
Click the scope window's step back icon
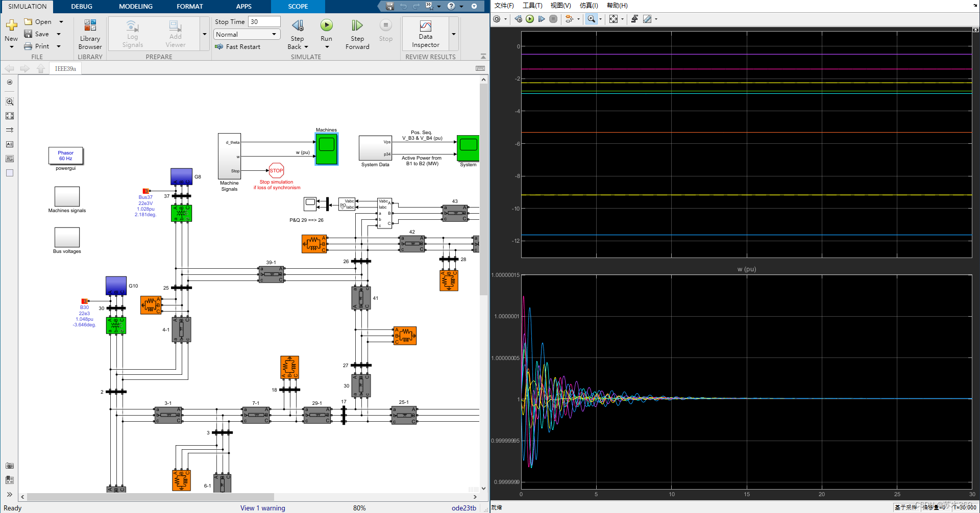[x=518, y=19]
